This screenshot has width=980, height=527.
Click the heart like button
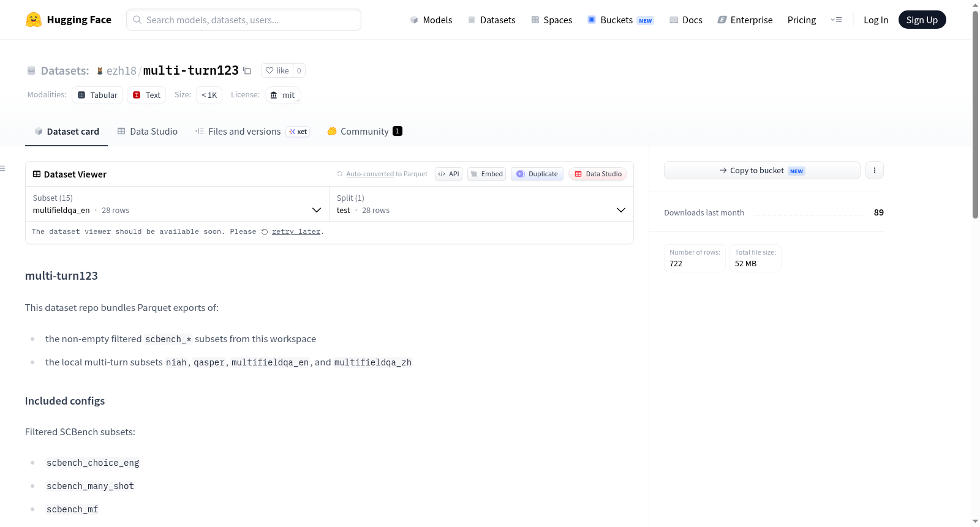(277, 70)
